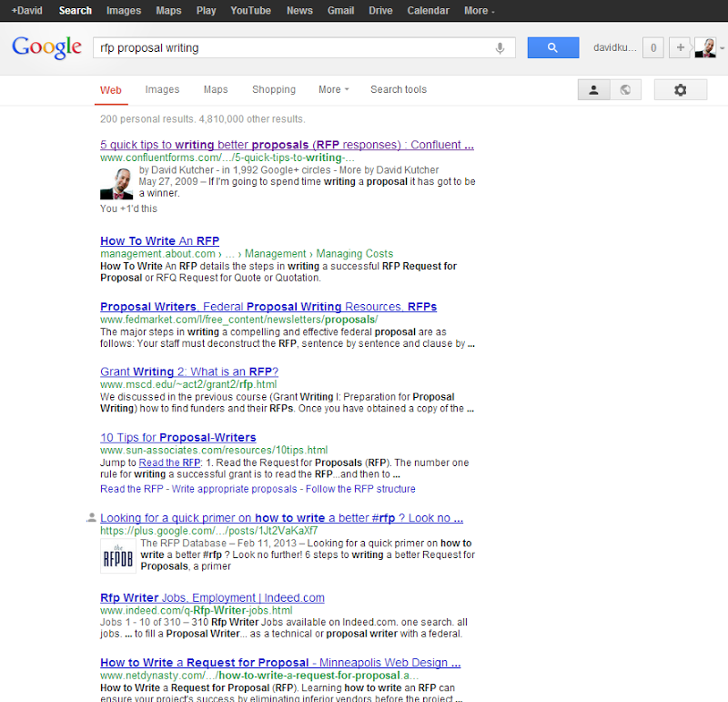This screenshot has height=702, width=728.
Task: Click the profile photo in the header
Action: tap(704, 47)
